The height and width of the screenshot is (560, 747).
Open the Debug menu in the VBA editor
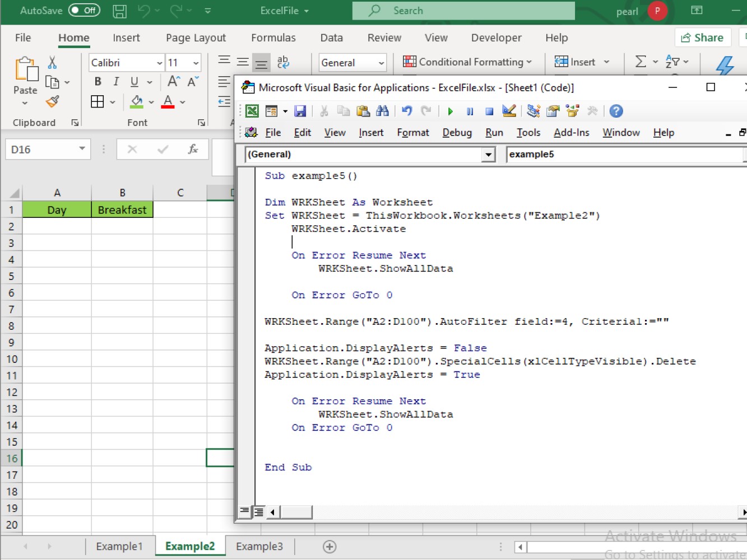[x=457, y=133]
